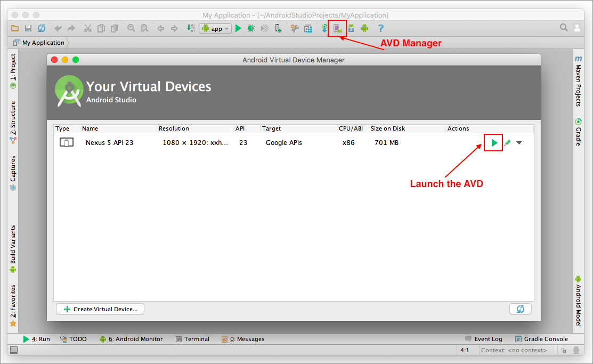
Task: Open the 2: Favorites side panel
Action: (13, 305)
